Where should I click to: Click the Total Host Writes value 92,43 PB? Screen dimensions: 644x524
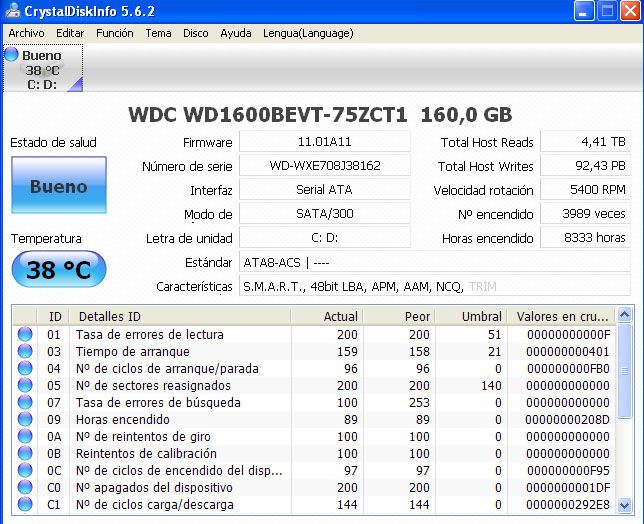coord(585,165)
